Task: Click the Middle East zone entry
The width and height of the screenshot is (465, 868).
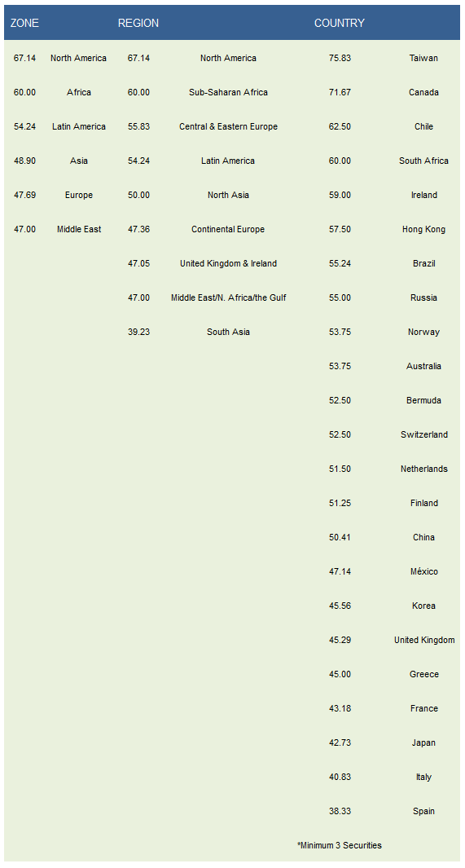Action: tap(79, 229)
